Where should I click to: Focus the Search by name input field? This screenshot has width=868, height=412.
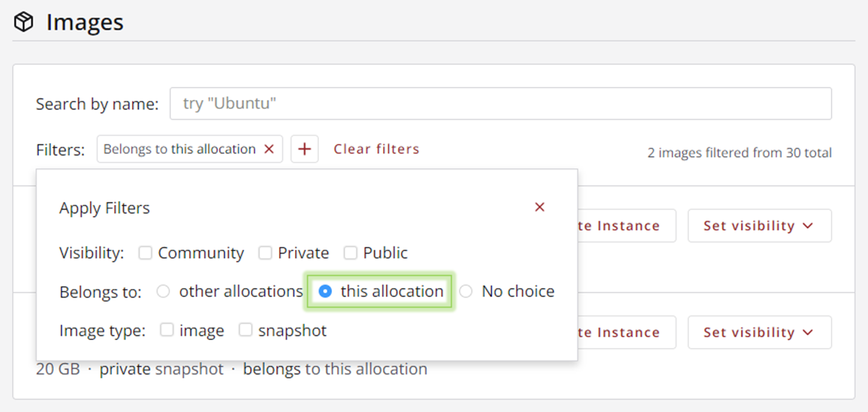(x=501, y=104)
